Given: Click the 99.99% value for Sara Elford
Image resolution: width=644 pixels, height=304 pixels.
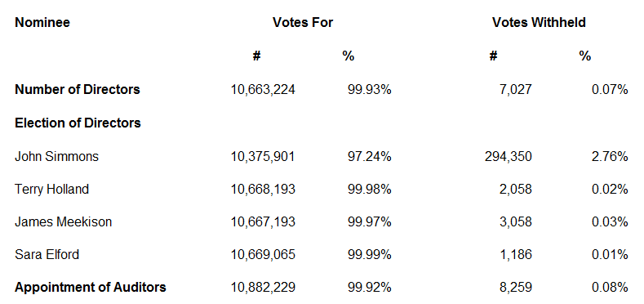Looking at the screenshot, I should 370,255.
